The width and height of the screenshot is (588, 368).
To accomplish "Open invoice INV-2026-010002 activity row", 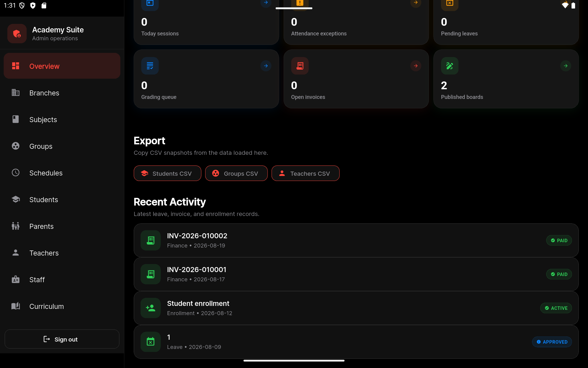I will [356, 240].
